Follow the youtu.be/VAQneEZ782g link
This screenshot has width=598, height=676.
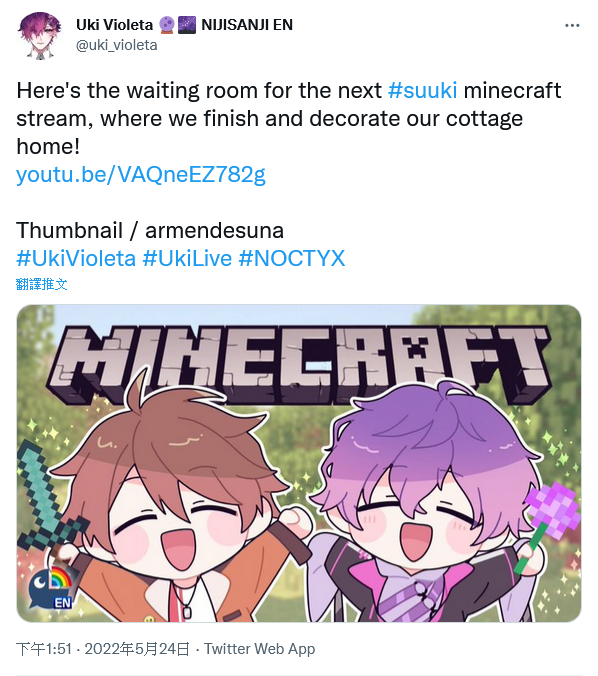click(x=141, y=175)
